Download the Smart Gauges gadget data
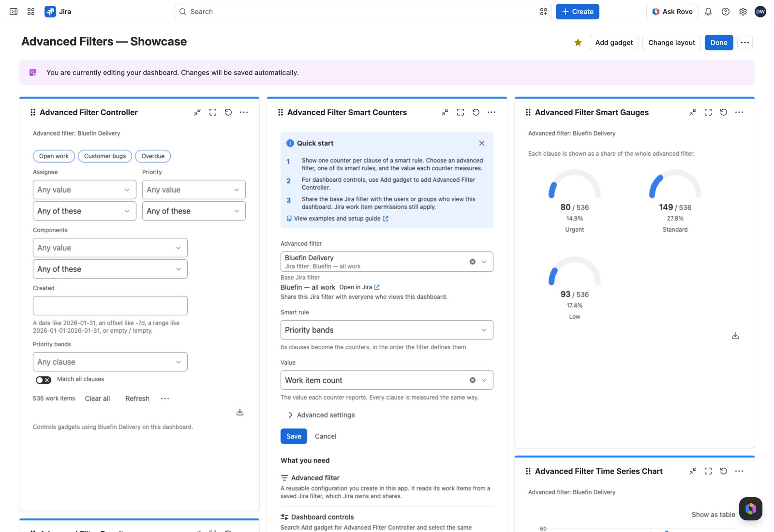The image size is (774, 532). (x=735, y=336)
